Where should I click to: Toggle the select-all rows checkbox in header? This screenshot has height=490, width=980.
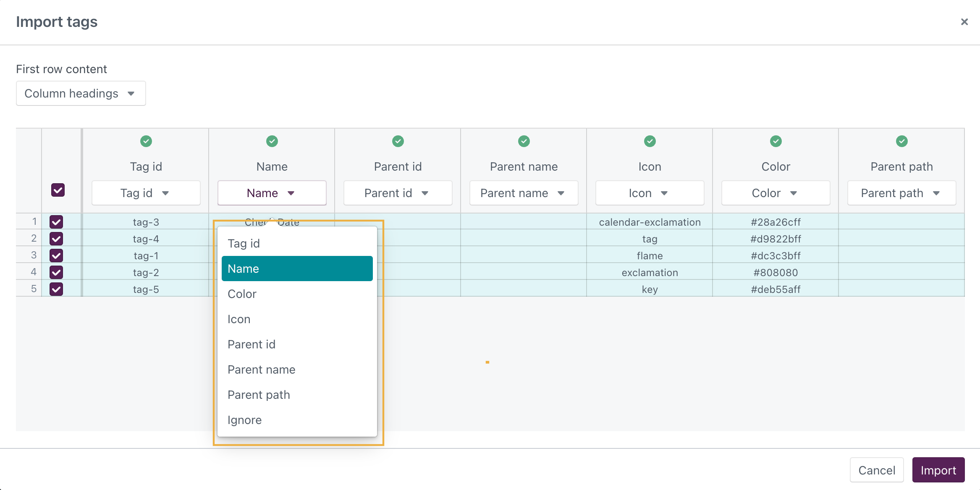[x=58, y=190]
